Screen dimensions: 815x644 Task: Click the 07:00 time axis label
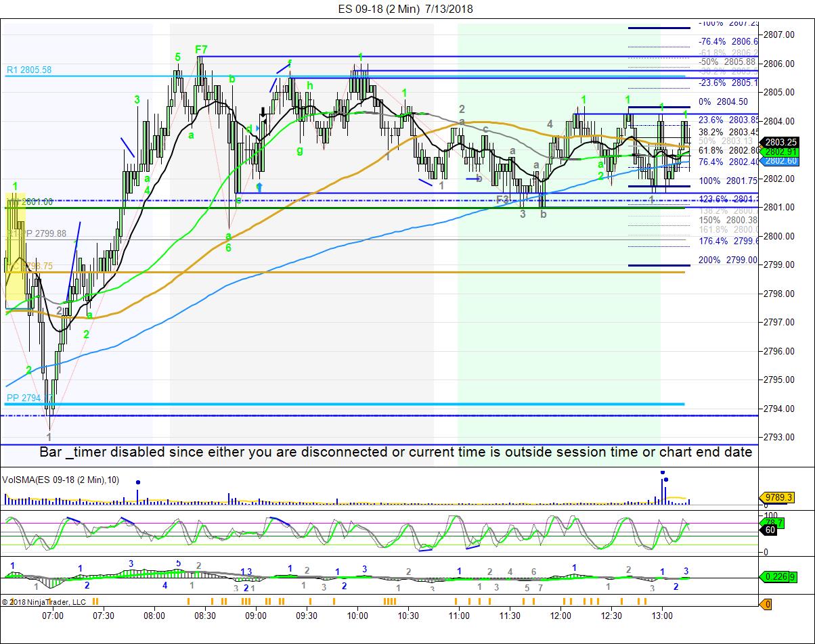(x=53, y=615)
